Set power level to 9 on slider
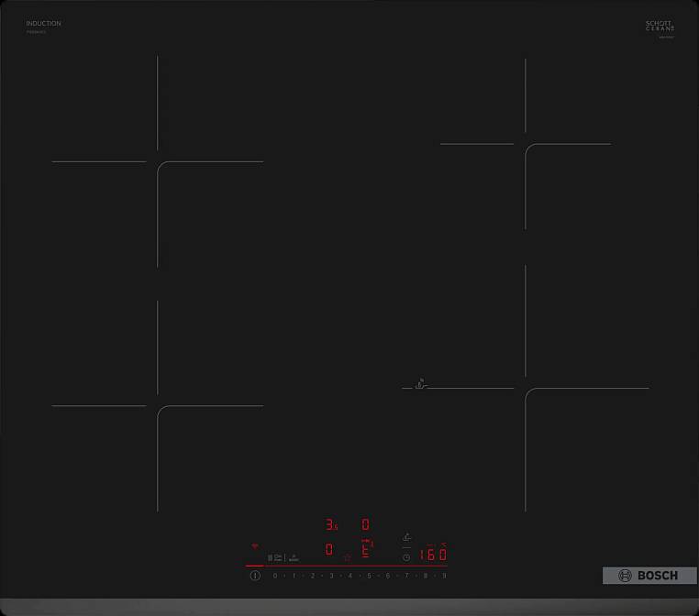The image size is (699, 616). (444, 576)
